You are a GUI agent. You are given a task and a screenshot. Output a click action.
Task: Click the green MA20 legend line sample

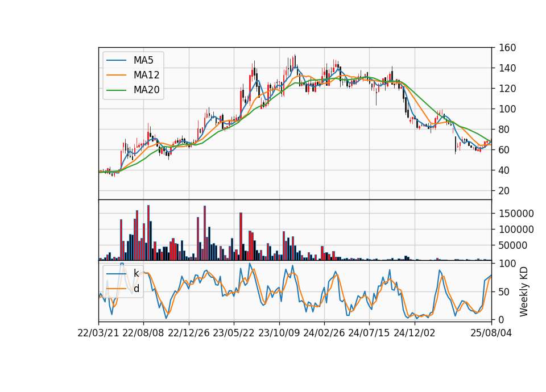(117, 90)
